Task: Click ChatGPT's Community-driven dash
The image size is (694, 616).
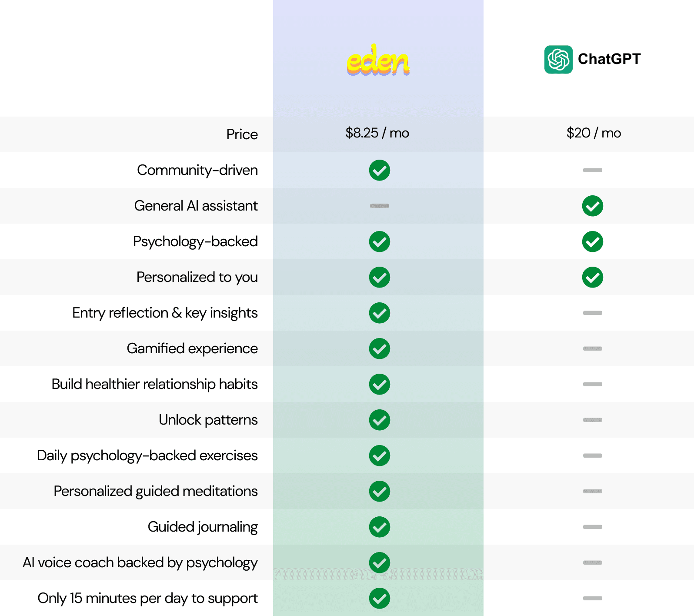Action: coord(593,170)
